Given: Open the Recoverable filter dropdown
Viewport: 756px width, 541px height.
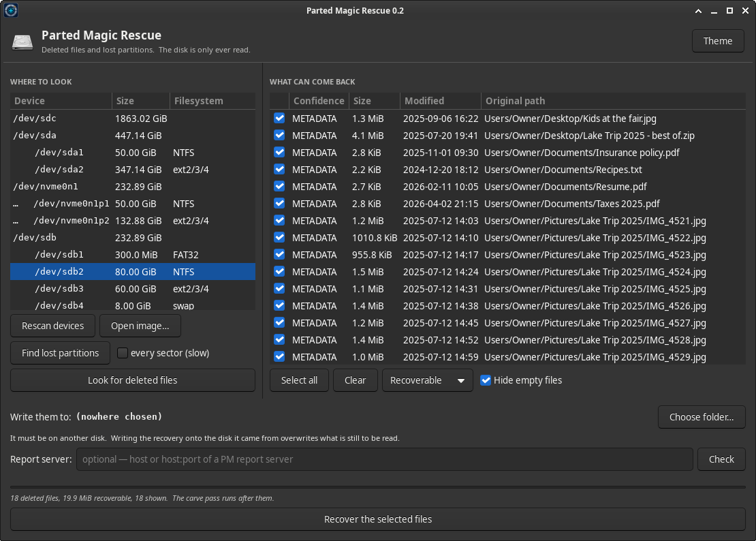Looking at the screenshot, I should point(427,380).
